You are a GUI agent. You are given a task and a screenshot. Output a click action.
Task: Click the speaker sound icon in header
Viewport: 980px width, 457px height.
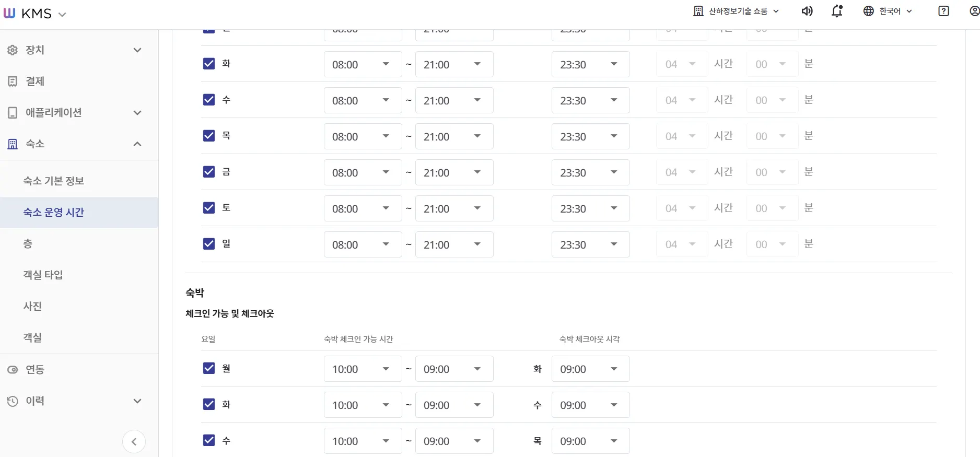pos(807,11)
